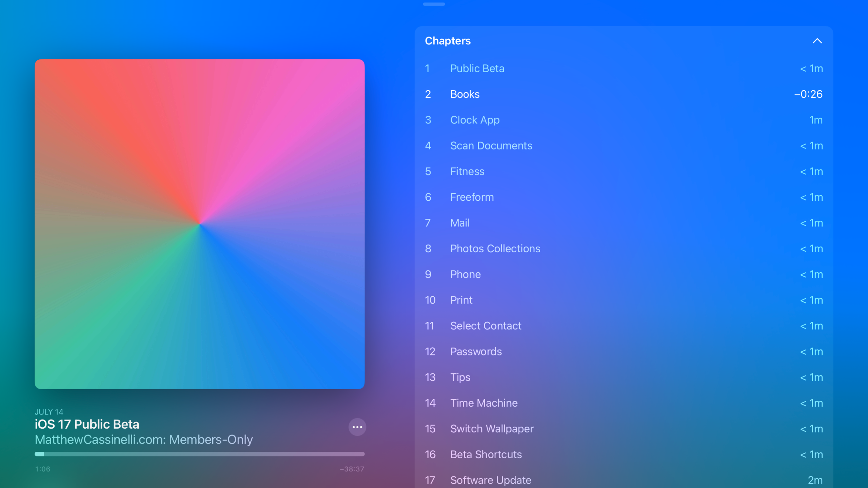Play the Scan Documents chapter
The width and height of the screenshot is (868, 488).
click(x=624, y=146)
